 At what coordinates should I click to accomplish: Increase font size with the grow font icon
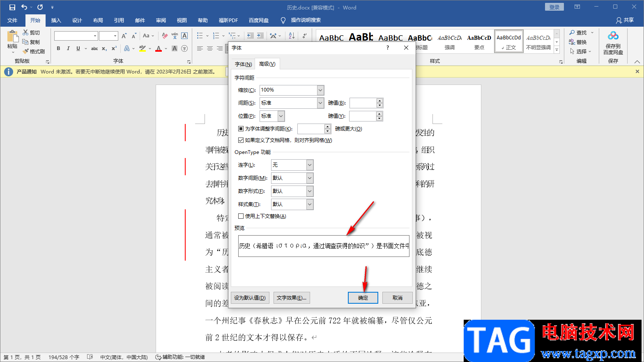point(124,36)
